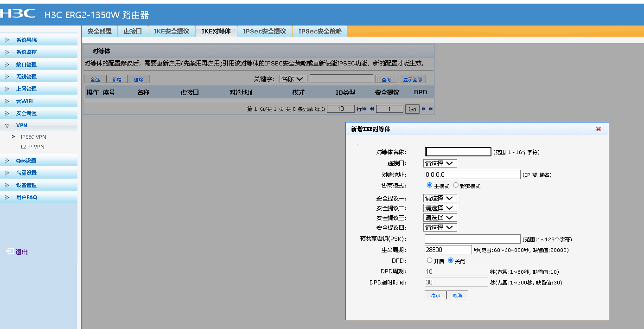Switch to the 安全联盟 tab
644x329 pixels.
[x=100, y=31]
